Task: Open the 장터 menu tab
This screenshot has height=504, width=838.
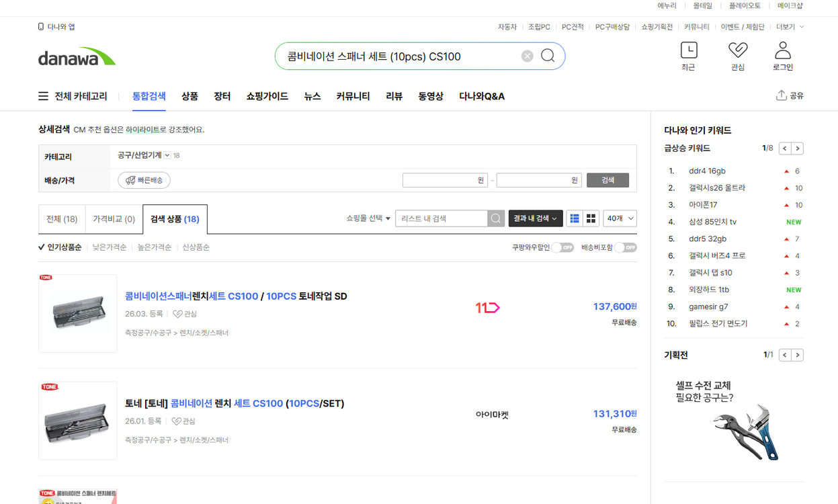Action: pos(222,96)
